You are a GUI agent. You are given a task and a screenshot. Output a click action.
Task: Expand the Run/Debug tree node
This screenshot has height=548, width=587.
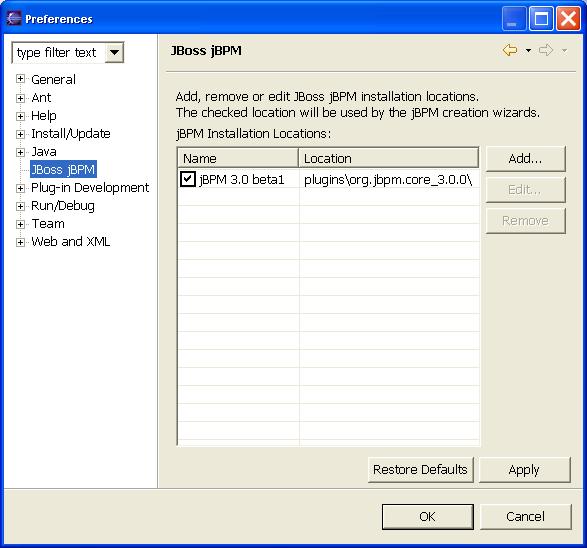tap(20, 206)
